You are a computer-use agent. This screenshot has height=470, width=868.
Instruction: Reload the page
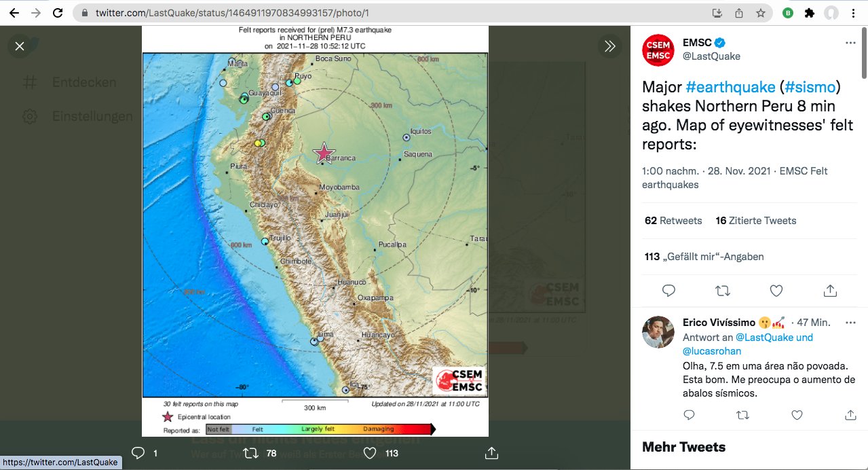(x=58, y=13)
